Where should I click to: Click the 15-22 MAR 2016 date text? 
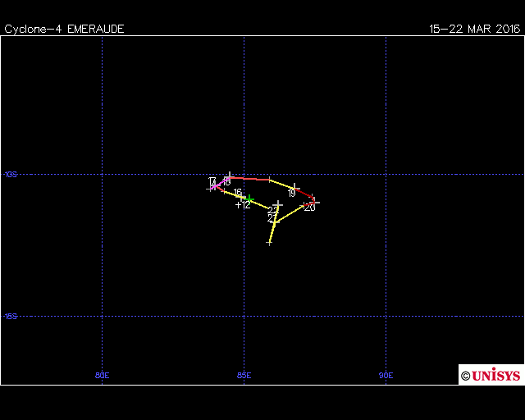click(474, 29)
